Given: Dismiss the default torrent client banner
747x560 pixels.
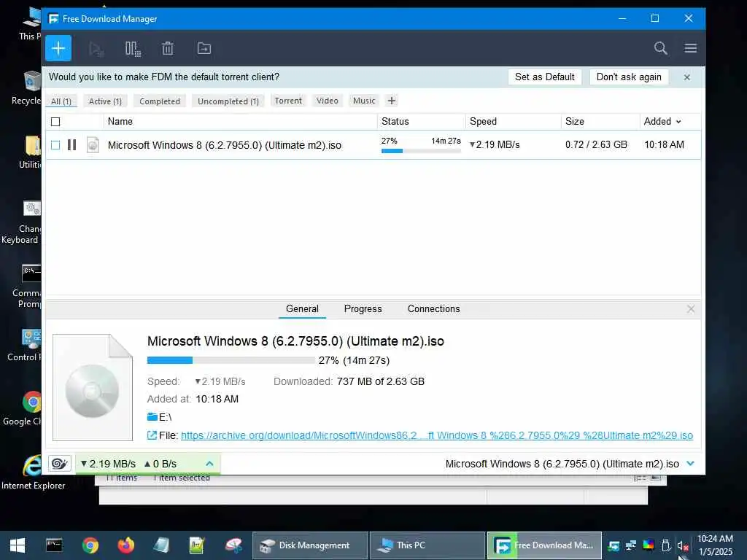Looking at the screenshot, I should (x=686, y=77).
